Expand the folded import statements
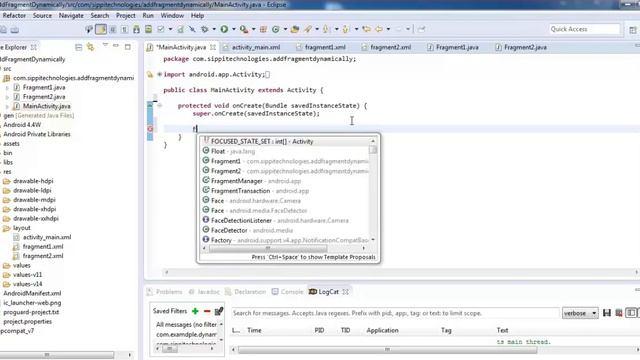 coord(160,74)
